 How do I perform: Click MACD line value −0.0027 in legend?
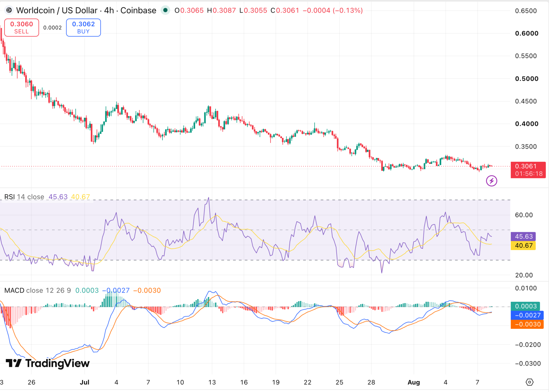[116, 290]
